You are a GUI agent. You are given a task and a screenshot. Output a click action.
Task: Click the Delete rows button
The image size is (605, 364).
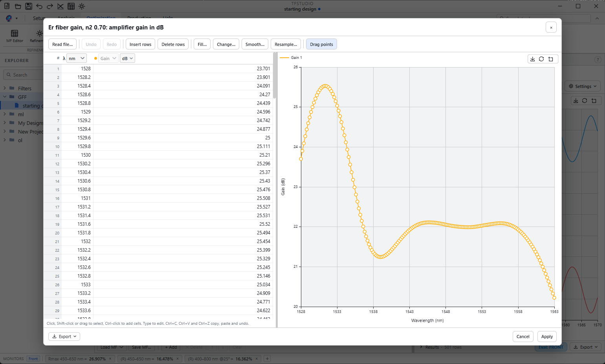click(173, 44)
